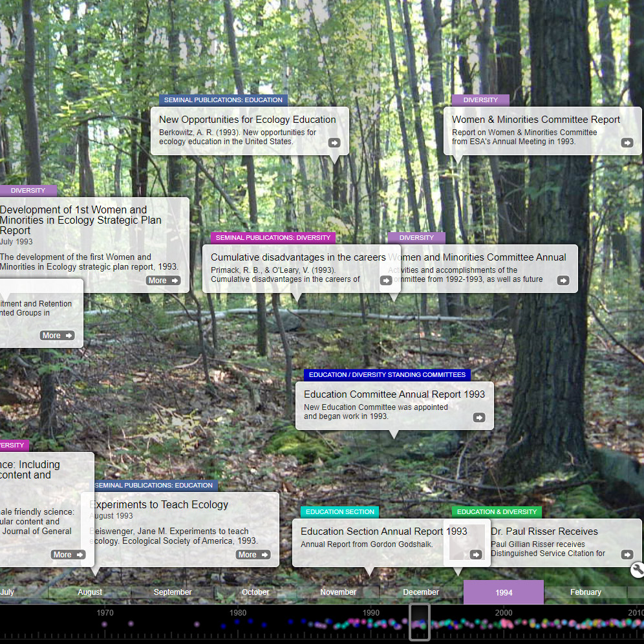Jump to August on the month bar
Viewport: 644px width, 644px height.
pyautogui.click(x=90, y=592)
